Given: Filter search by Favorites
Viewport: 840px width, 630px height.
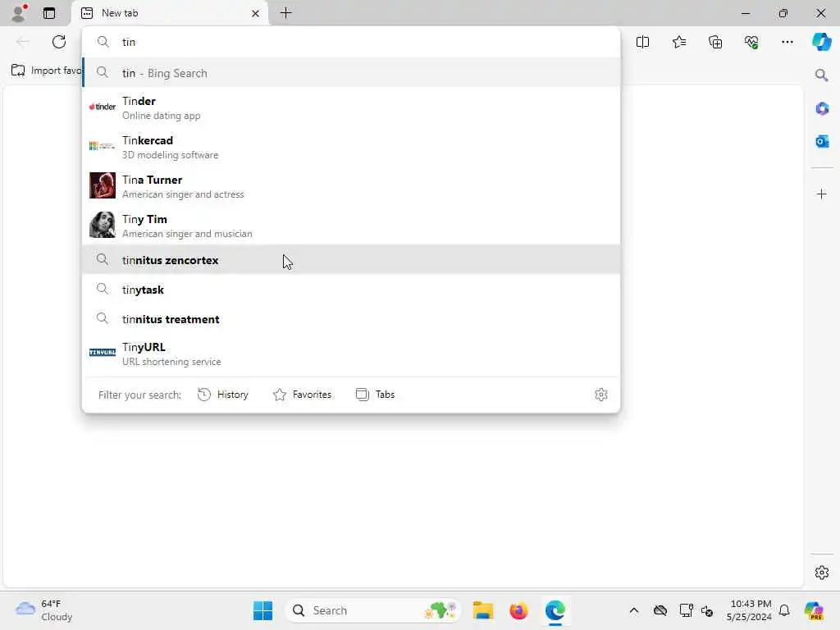Looking at the screenshot, I should point(302,395).
